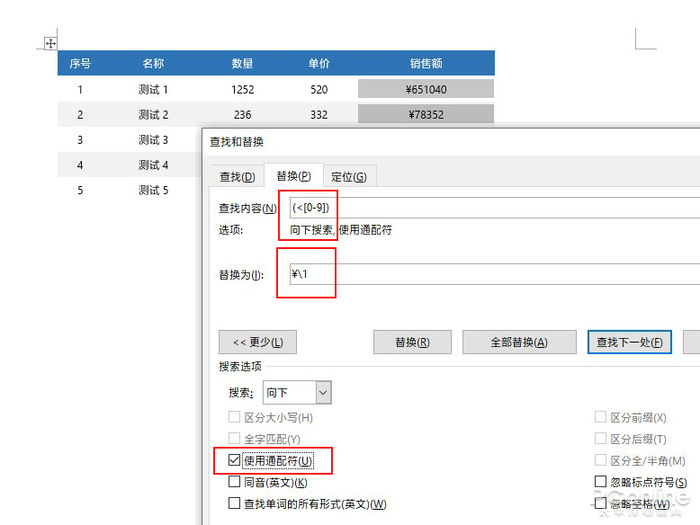Enable 忽略标点符号(S) checkbox
Viewport: 700px width, 525px height.
[x=600, y=481]
